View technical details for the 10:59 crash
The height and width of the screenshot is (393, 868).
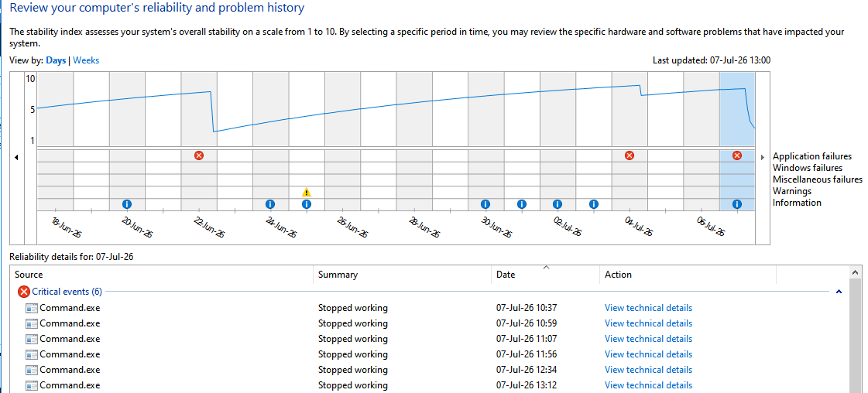[648, 323]
